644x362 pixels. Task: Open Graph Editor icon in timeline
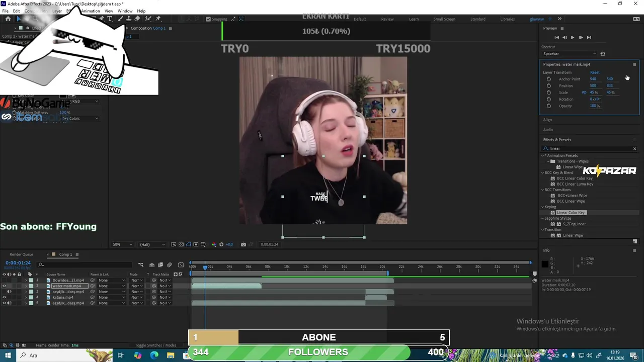181,265
